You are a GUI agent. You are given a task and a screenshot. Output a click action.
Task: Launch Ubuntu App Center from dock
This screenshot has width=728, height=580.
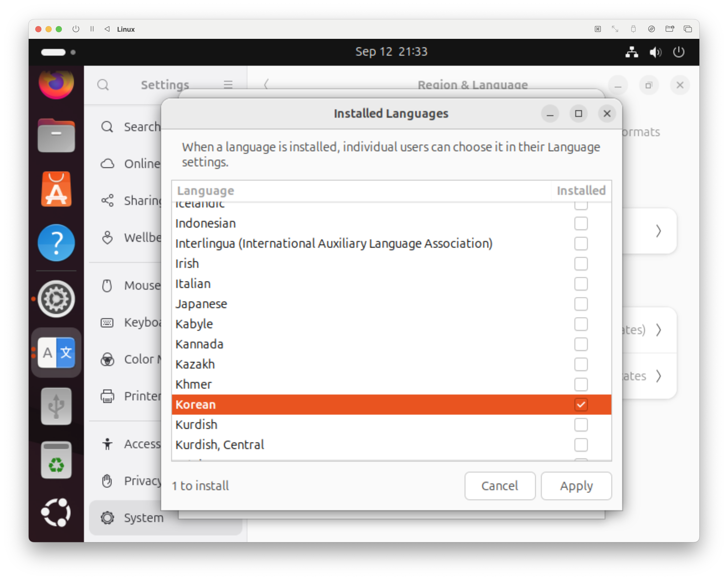(x=56, y=189)
